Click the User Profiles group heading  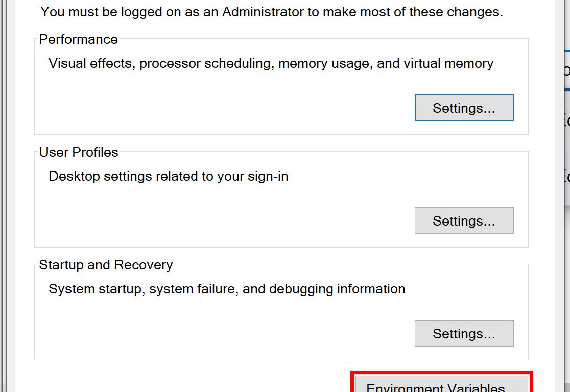point(78,152)
